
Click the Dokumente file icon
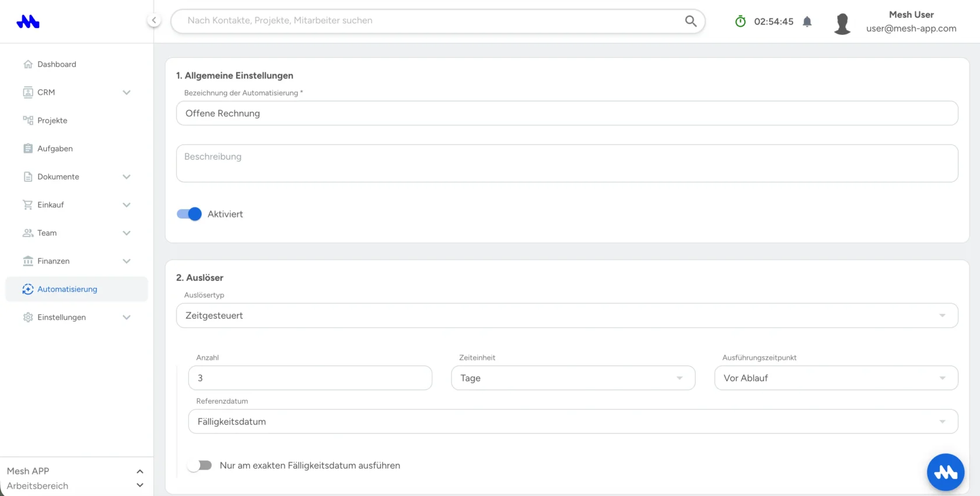click(28, 177)
